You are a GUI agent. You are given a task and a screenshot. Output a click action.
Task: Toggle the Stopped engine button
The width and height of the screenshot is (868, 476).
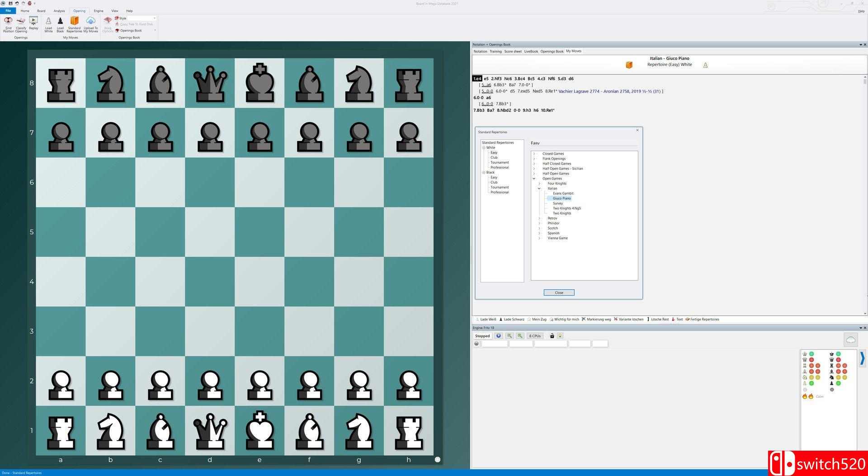coord(482,336)
